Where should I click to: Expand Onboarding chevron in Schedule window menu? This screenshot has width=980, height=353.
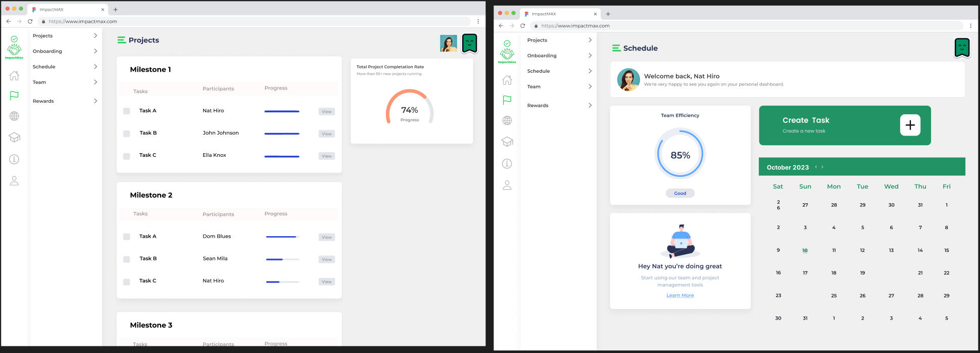pos(590,55)
